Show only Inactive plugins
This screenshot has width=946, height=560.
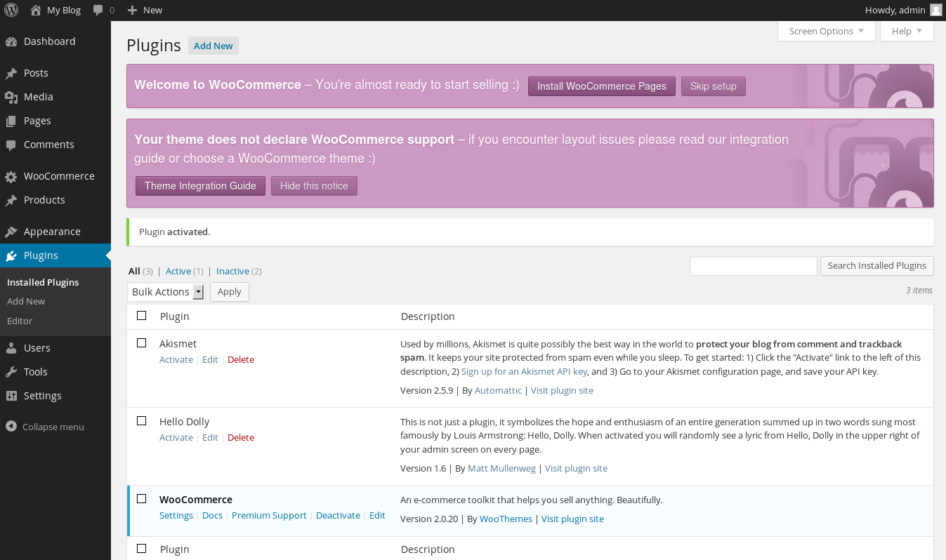[232, 271]
